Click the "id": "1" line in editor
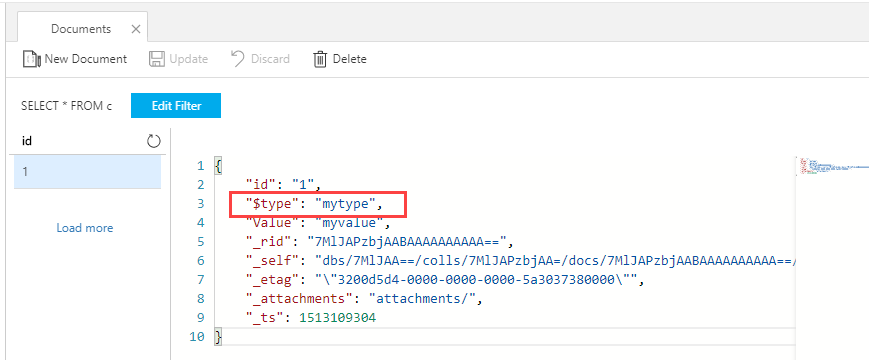This screenshot has height=360, width=869. coord(283,184)
